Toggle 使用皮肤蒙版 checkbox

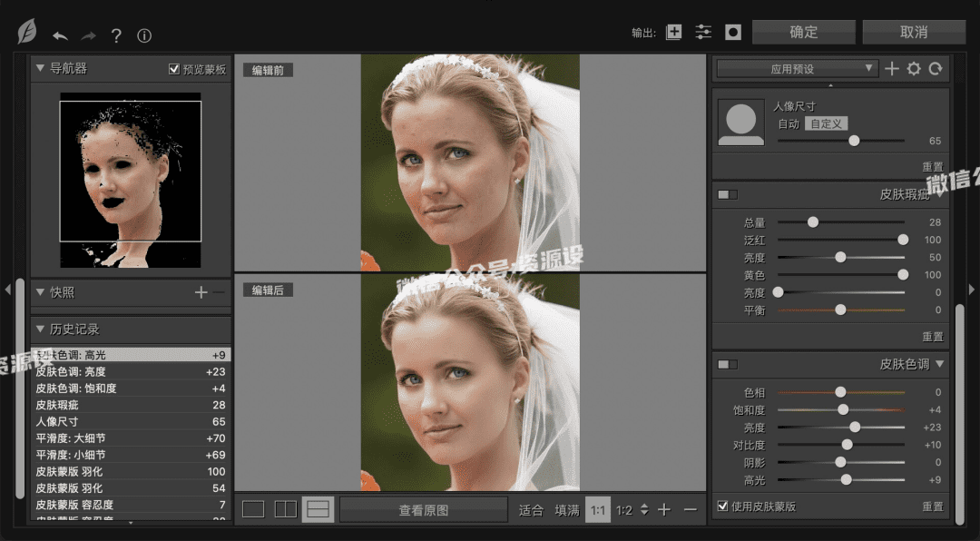coord(722,506)
